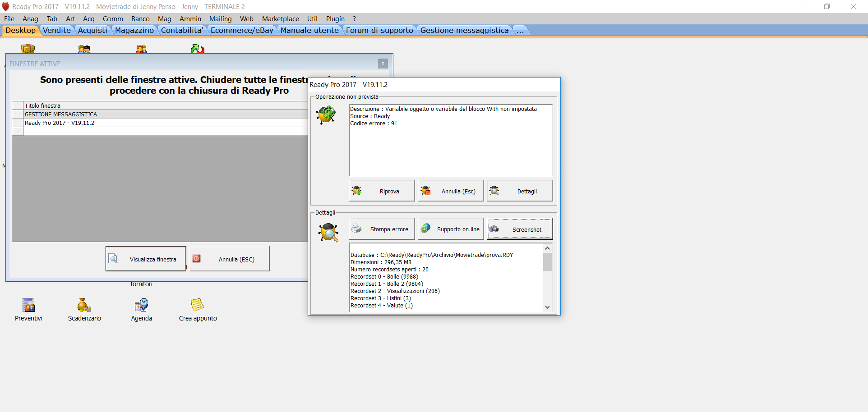Click the Annulla (Esc) button in error dialog
This screenshot has width=868, height=412.
click(451, 191)
